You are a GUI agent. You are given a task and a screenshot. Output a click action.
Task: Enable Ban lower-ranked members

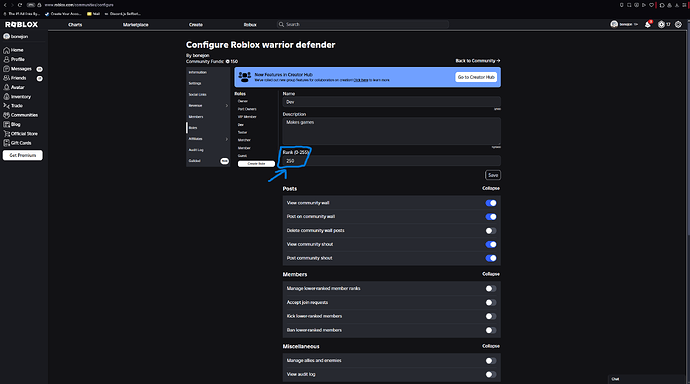click(x=491, y=330)
